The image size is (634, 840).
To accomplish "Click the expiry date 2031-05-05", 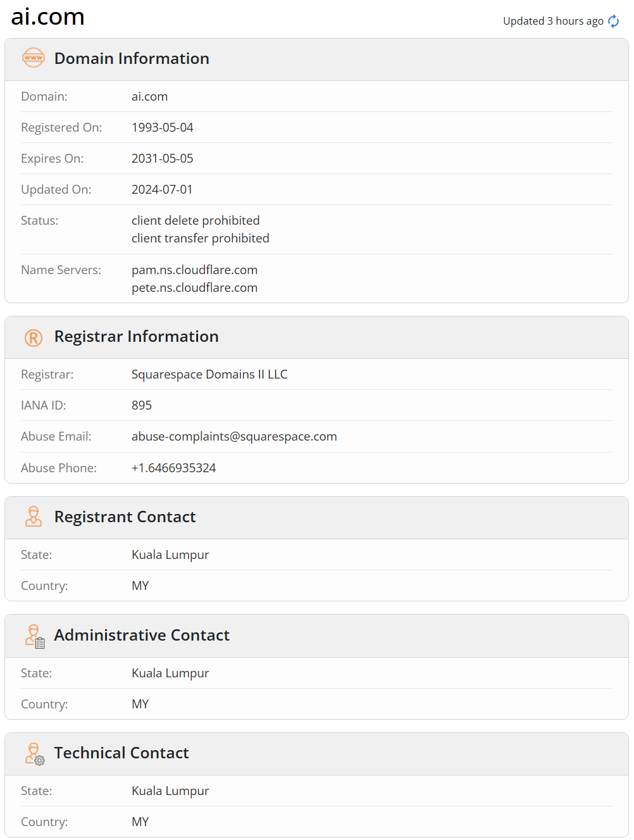I will [162, 159].
